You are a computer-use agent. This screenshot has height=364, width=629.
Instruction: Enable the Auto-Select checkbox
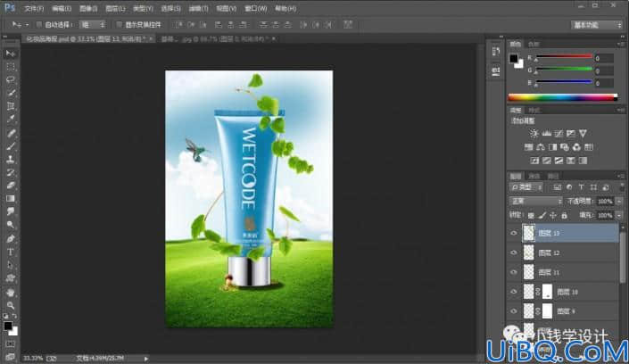coord(39,24)
